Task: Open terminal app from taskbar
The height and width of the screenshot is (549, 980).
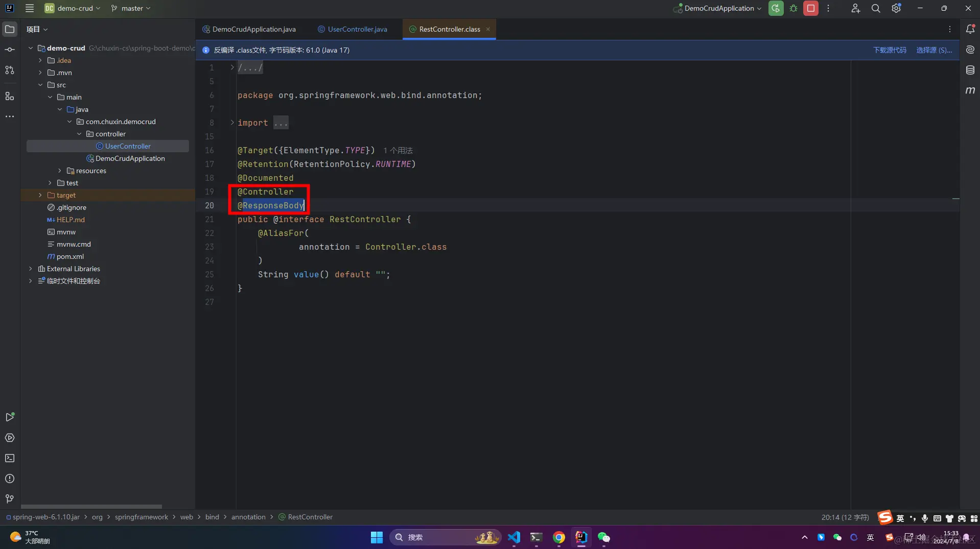Action: [536, 537]
